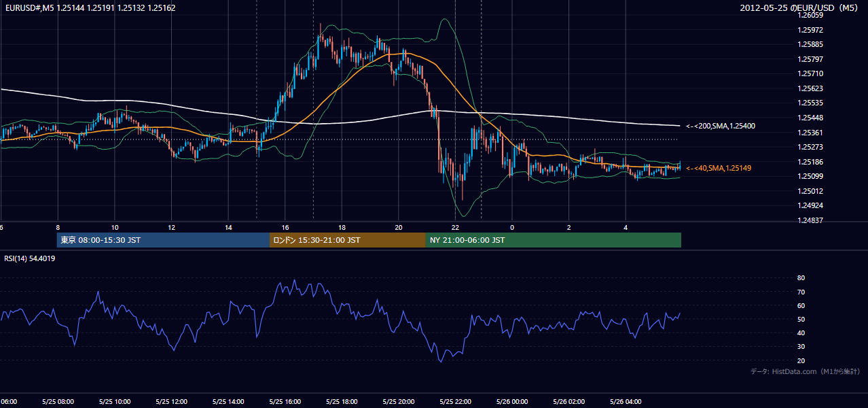The image size is (868, 408).
Task: Click hour label 18 under price chart
Action: (x=342, y=227)
